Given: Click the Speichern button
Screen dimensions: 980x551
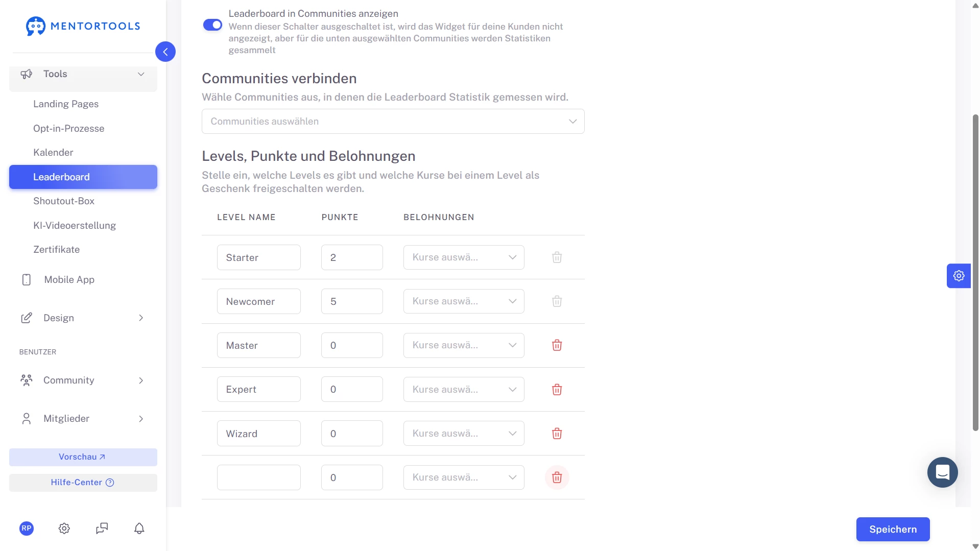Looking at the screenshot, I should point(892,530).
